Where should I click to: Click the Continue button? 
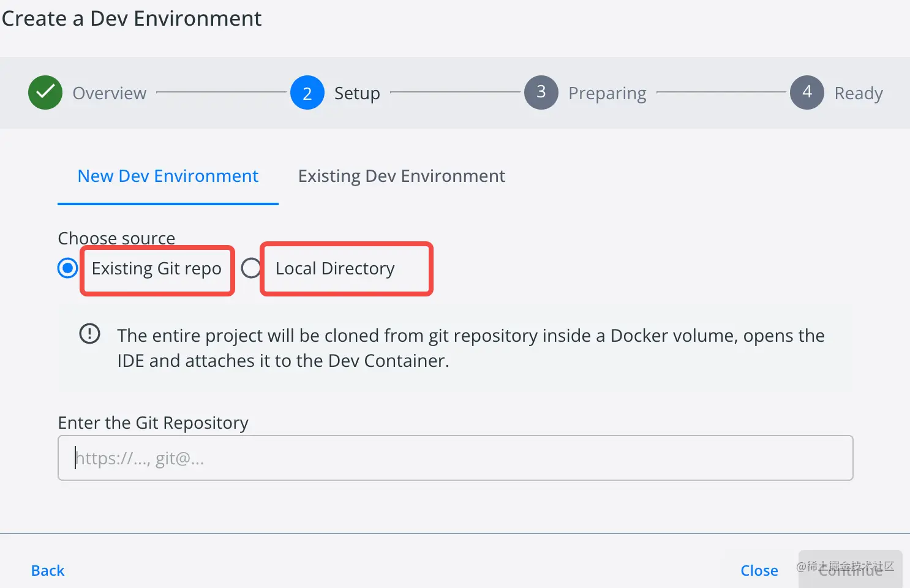tap(850, 570)
